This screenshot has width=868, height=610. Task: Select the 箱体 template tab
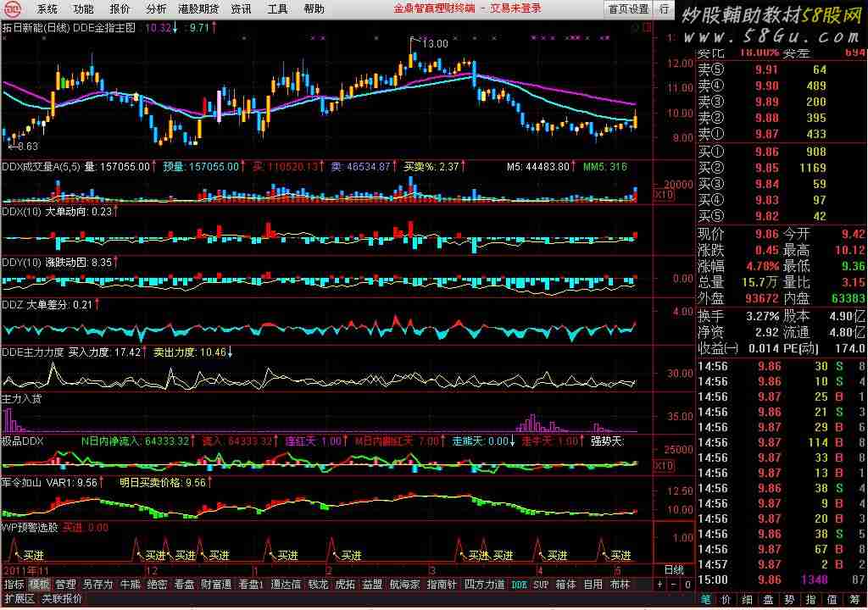(x=565, y=585)
